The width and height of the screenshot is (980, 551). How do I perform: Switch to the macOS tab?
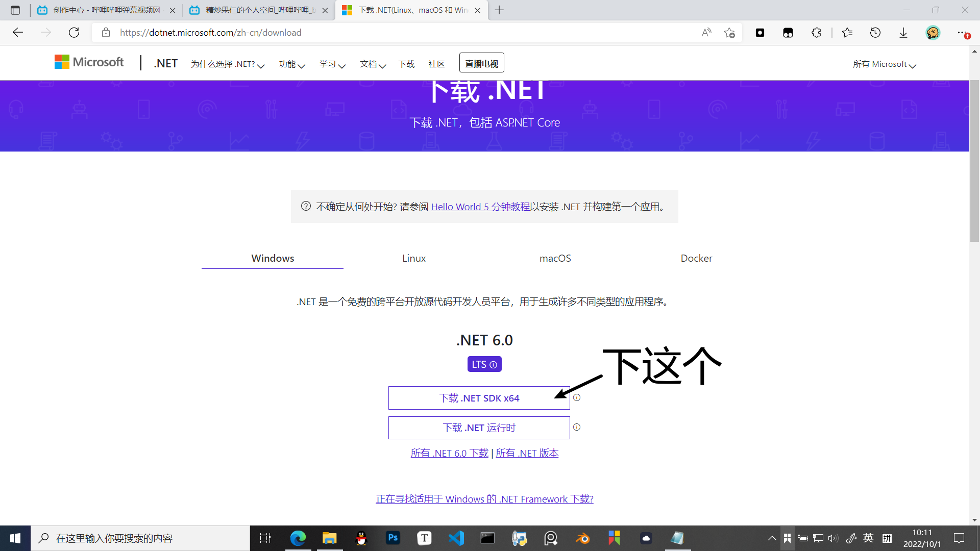[x=555, y=258]
